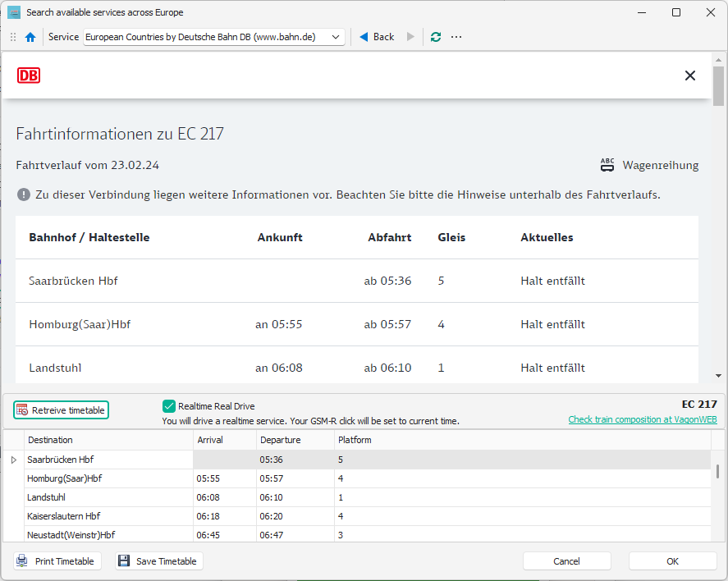Close the DB page overlay with X
This screenshot has height=581, width=728.
click(690, 75)
